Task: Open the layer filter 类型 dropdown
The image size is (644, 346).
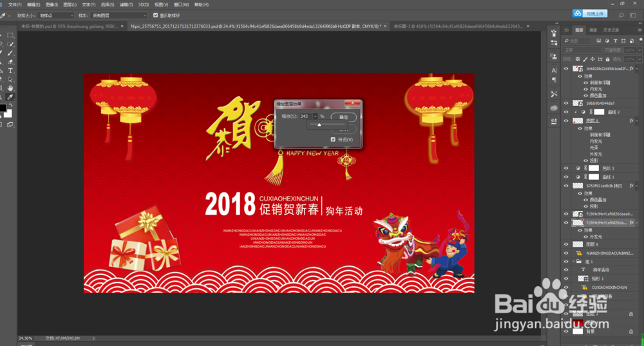Action: (578, 41)
